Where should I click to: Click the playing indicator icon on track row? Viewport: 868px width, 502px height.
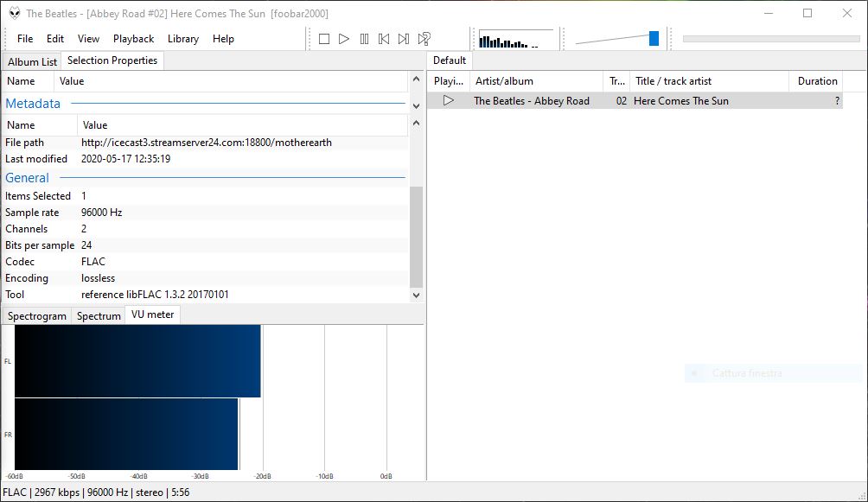(x=449, y=101)
